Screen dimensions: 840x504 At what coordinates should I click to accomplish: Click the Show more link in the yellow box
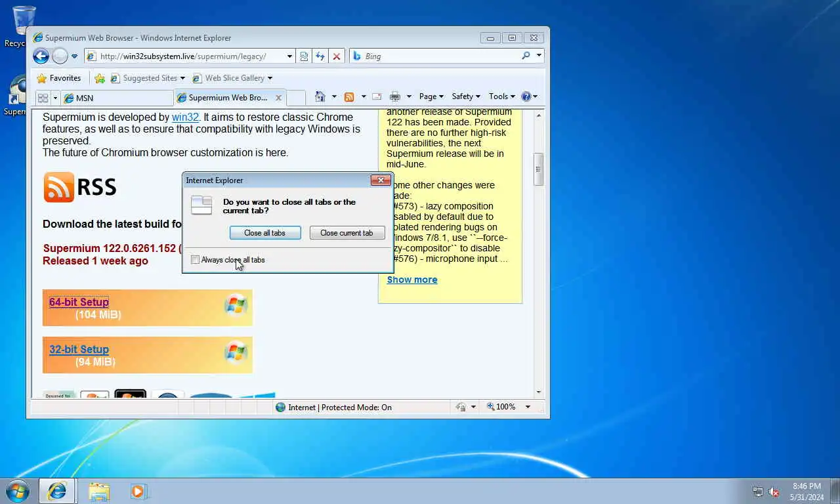(x=412, y=280)
